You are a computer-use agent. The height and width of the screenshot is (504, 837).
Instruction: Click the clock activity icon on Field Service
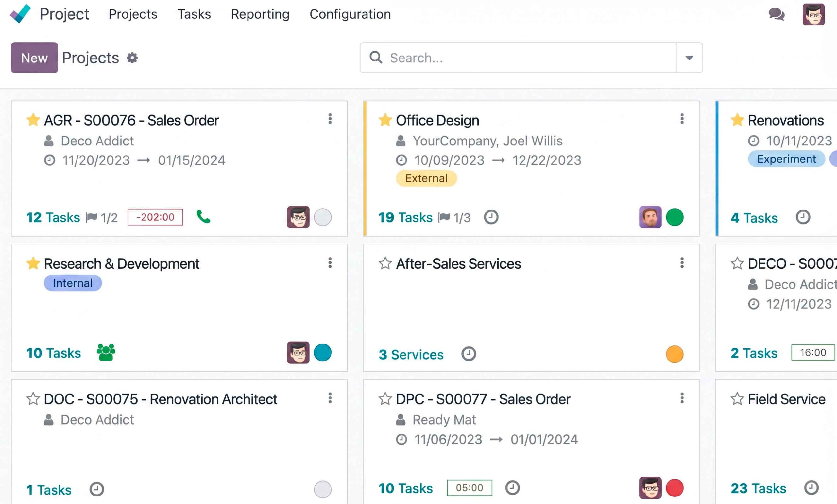pos(811,488)
